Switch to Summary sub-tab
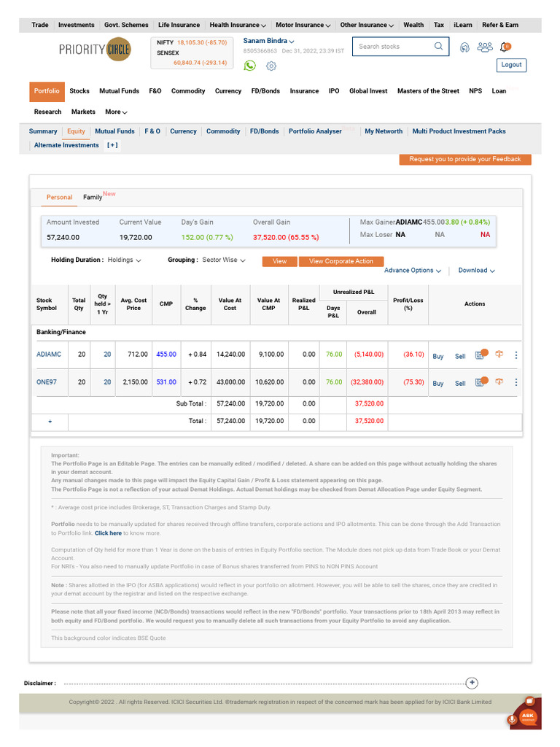 pos(43,131)
